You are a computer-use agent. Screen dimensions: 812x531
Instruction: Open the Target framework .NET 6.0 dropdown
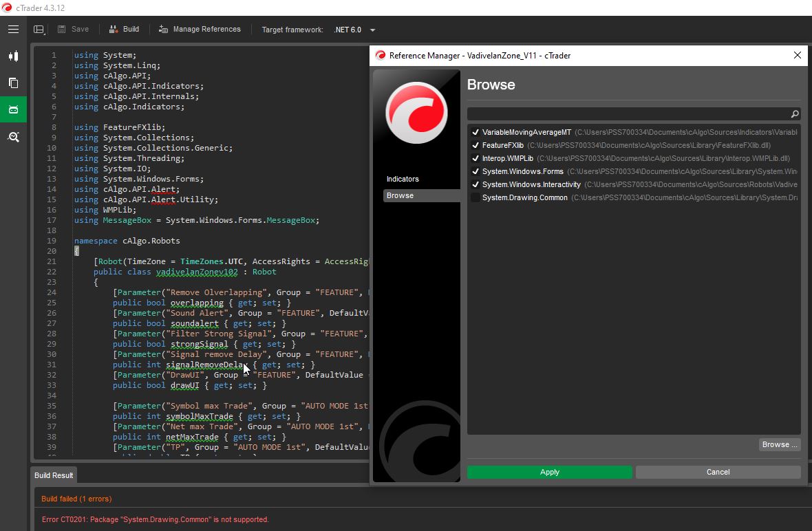[354, 30]
